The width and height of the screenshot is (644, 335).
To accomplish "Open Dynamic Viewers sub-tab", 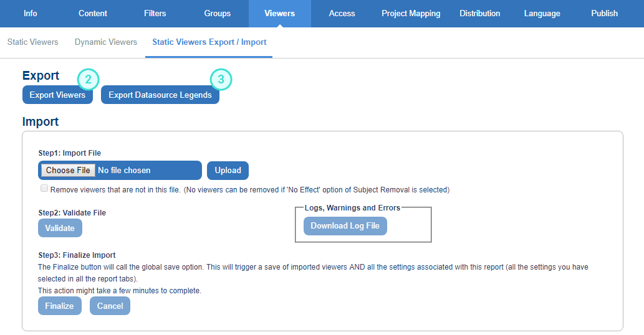I will [x=106, y=42].
